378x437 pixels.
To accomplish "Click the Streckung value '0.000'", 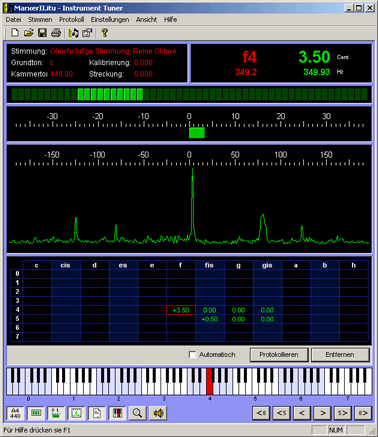I will [x=143, y=74].
